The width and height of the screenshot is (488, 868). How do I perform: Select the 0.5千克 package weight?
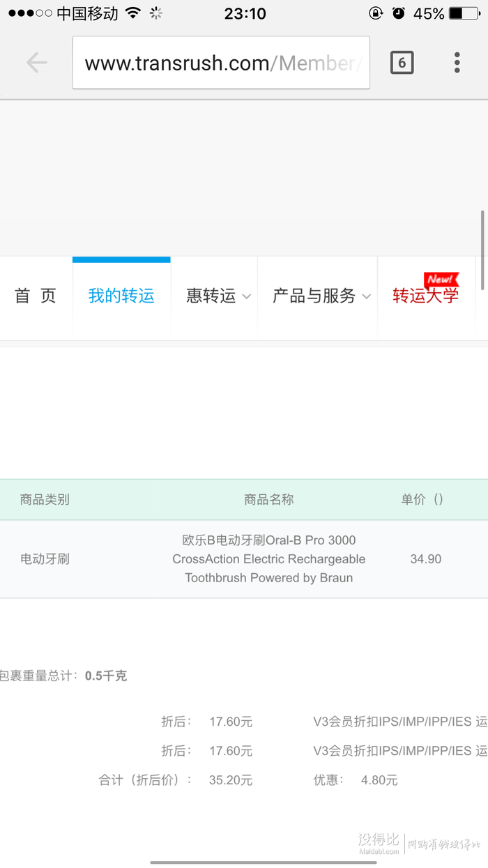coord(106,676)
